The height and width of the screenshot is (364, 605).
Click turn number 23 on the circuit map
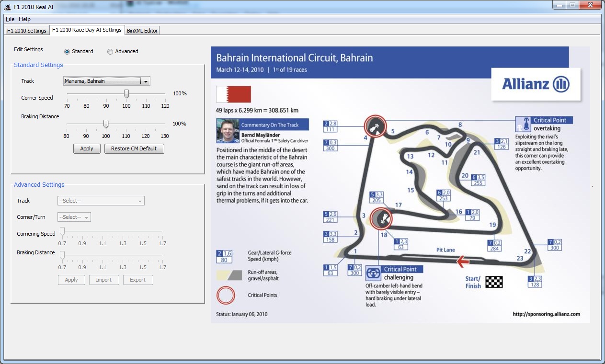(520, 259)
